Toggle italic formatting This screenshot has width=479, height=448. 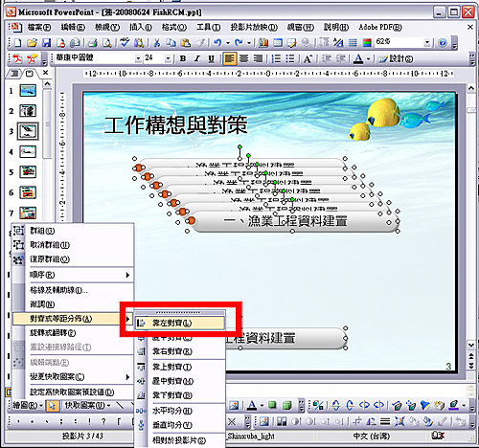click(x=197, y=58)
